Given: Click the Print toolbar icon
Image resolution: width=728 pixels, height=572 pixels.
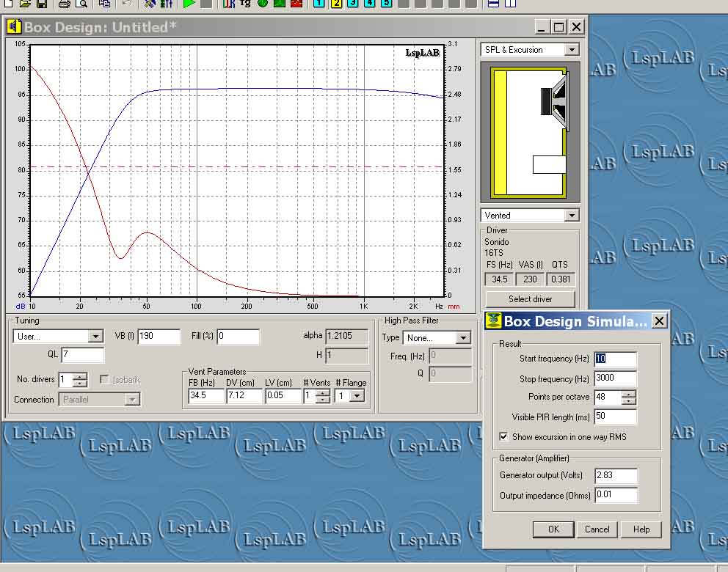Looking at the screenshot, I should [65, 4].
